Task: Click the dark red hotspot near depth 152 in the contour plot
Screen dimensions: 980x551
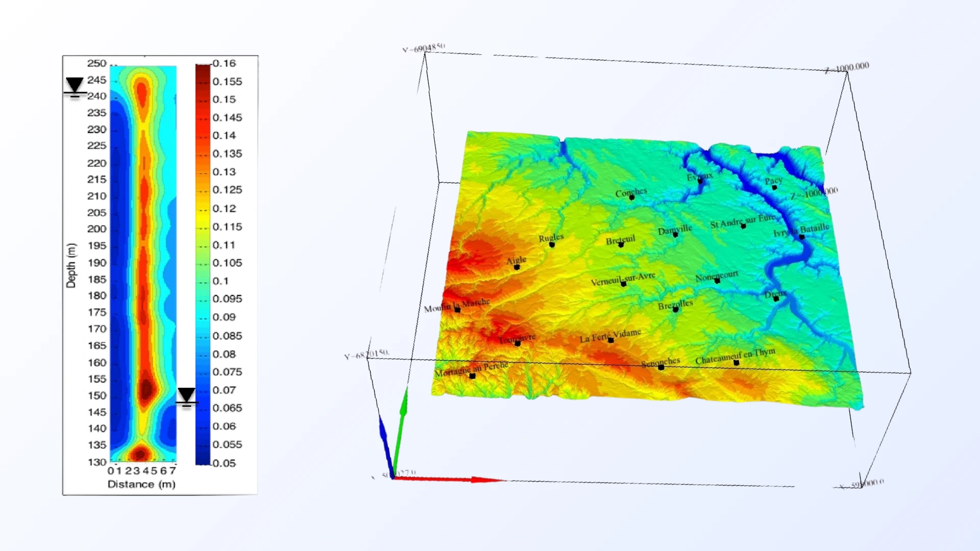Action: click(x=146, y=389)
